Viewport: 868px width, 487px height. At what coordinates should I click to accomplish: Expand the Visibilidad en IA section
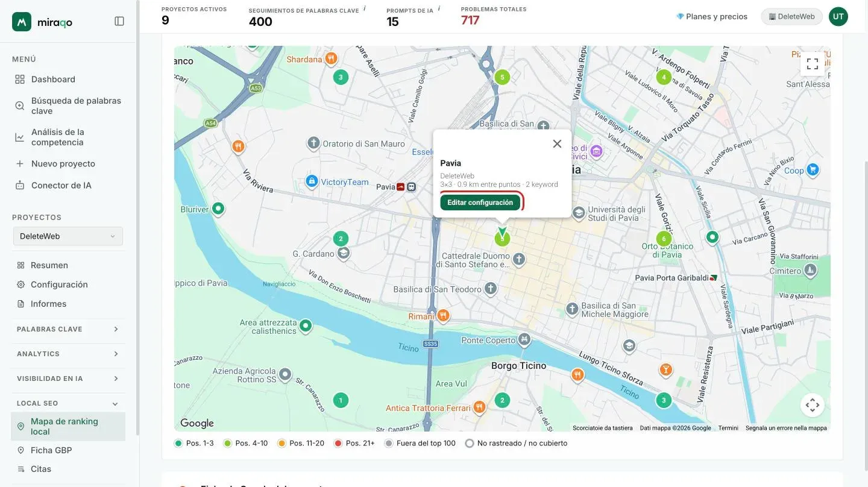point(68,379)
